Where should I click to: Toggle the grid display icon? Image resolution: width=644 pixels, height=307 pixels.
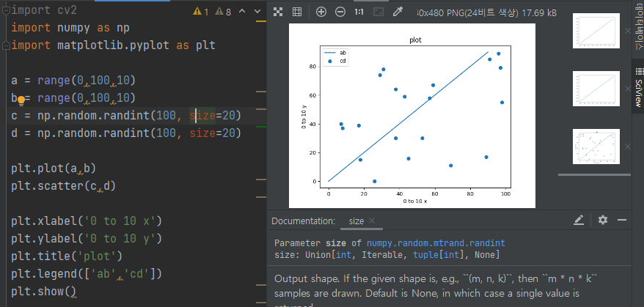point(297,12)
